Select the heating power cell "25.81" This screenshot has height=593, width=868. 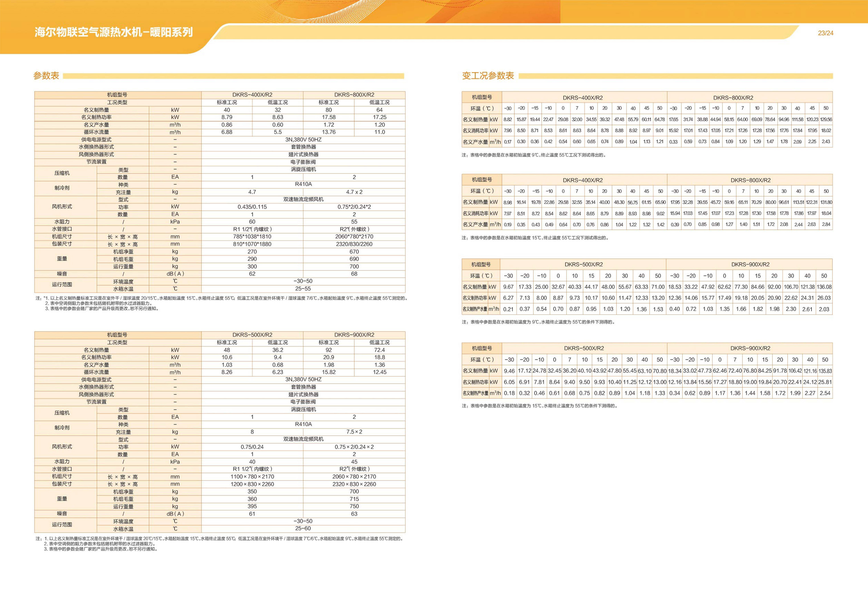825,382
